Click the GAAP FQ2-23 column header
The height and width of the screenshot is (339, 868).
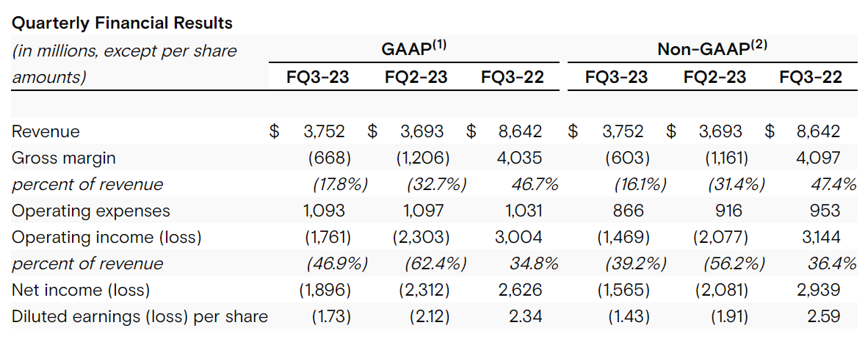tap(416, 77)
